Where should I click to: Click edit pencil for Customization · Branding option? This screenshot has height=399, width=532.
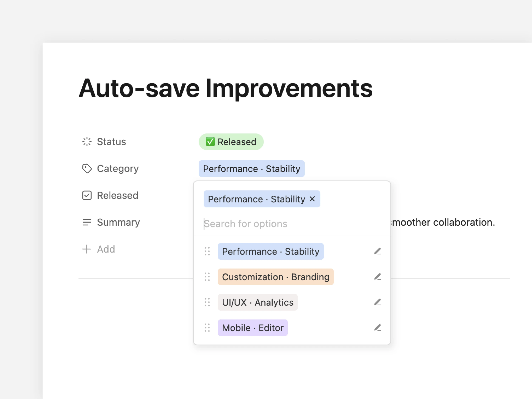pyautogui.click(x=377, y=277)
